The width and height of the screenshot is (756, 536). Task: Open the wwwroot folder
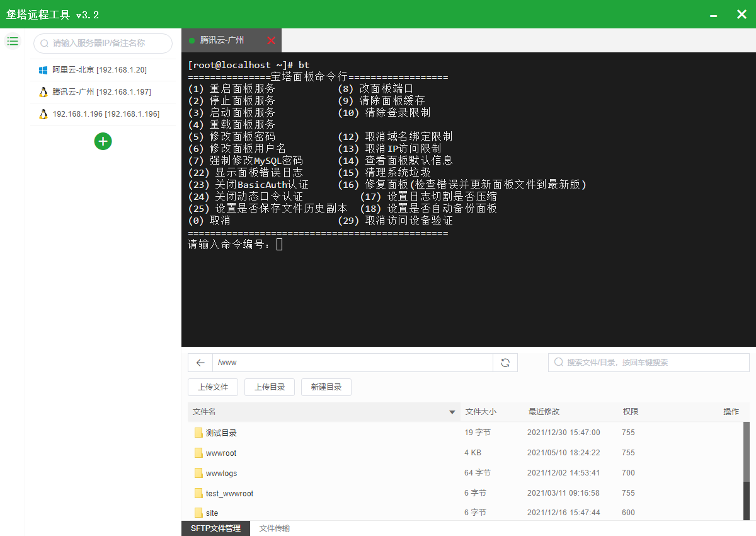pyautogui.click(x=221, y=453)
